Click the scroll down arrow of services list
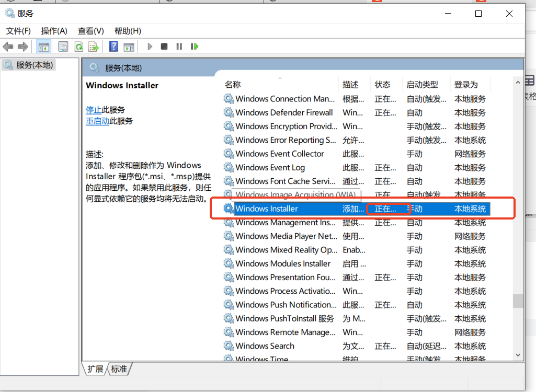This screenshot has height=392, width=536. (x=518, y=355)
